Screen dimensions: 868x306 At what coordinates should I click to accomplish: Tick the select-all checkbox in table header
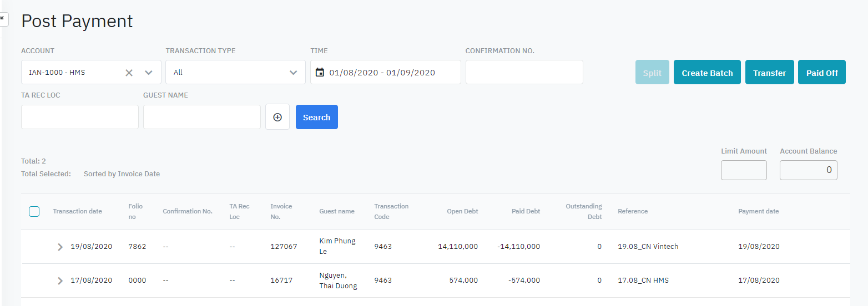[34, 211]
